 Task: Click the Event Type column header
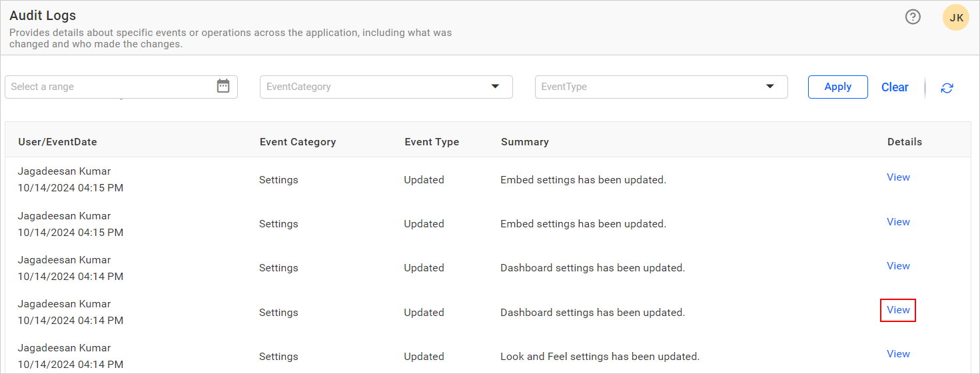pos(432,142)
